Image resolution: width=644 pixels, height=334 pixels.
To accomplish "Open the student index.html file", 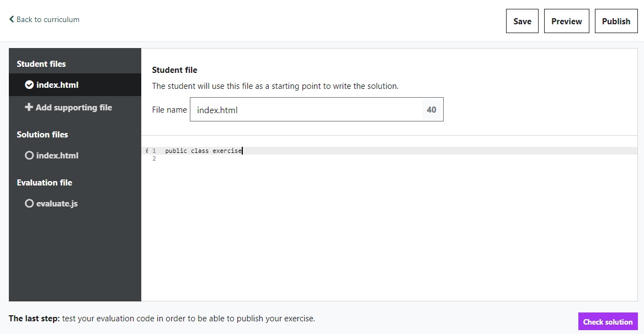I will point(57,85).
